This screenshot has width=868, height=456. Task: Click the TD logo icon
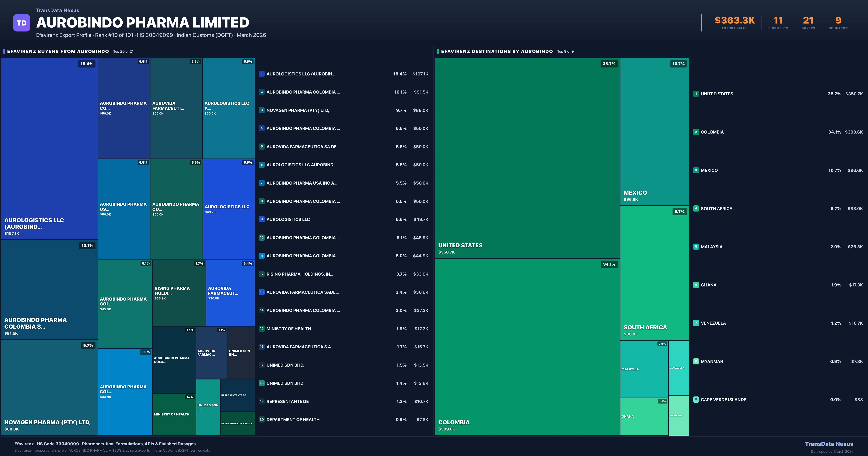point(22,23)
